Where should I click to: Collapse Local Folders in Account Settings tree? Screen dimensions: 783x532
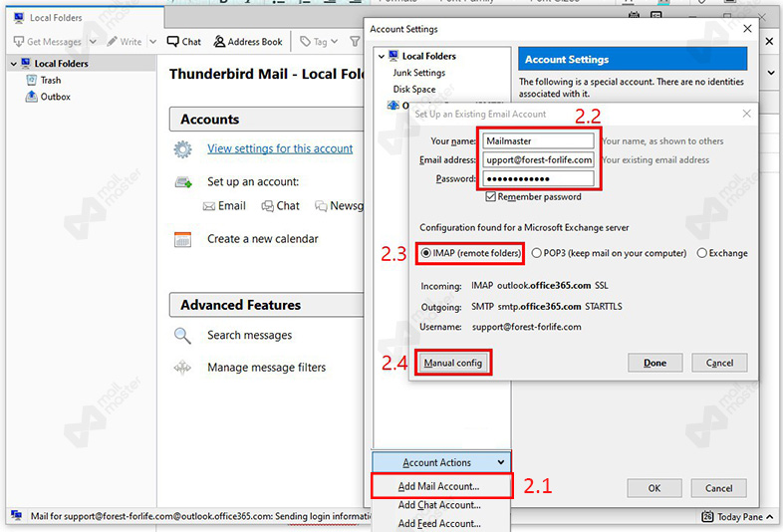pyautogui.click(x=382, y=57)
